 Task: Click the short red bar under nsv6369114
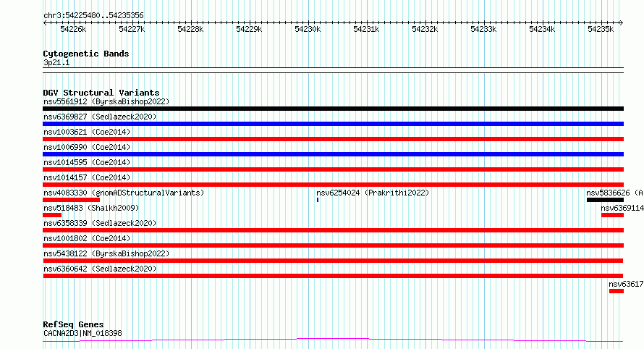[x=612, y=215]
